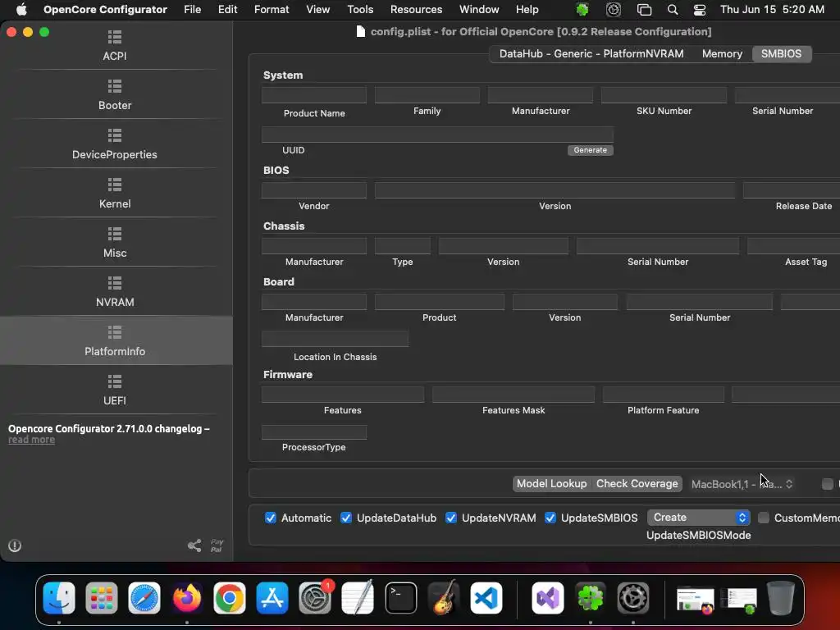The image size is (840, 630).
Task: Open Finder from the Dock
Action: [x=59, y=597]
